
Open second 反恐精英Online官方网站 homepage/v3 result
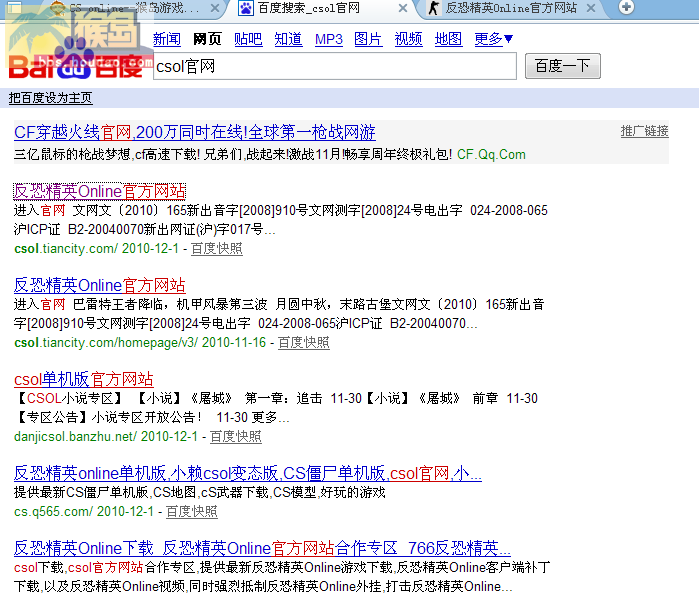click(99, 285)
